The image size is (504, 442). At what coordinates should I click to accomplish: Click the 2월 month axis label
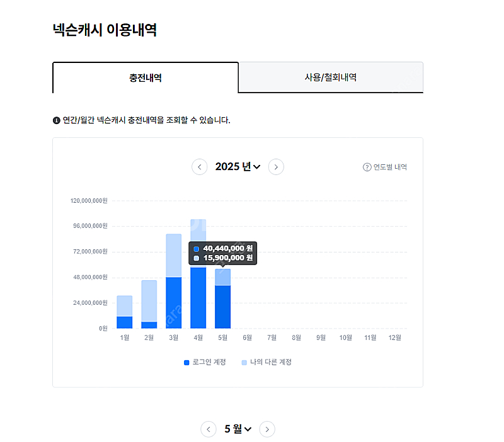[149, 337]
